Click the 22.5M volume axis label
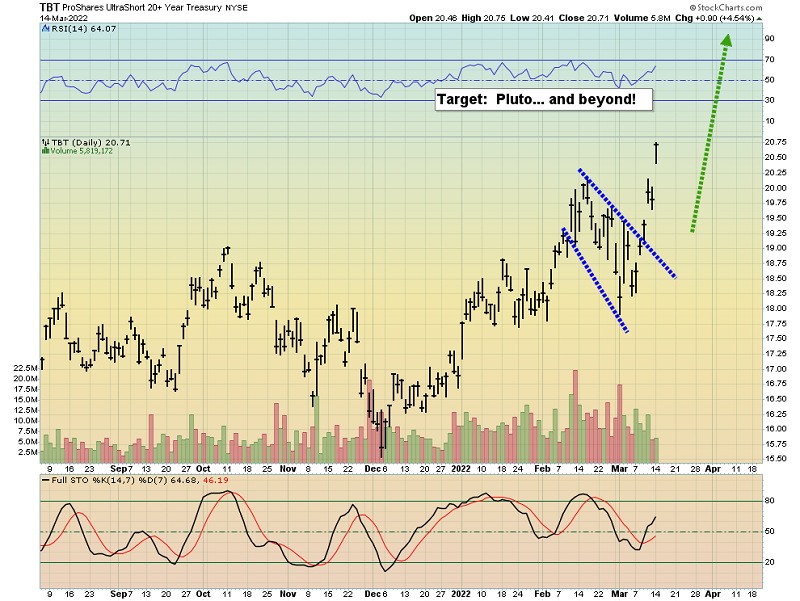The height and width of the screenshot is (601, 800). point(26,368)
